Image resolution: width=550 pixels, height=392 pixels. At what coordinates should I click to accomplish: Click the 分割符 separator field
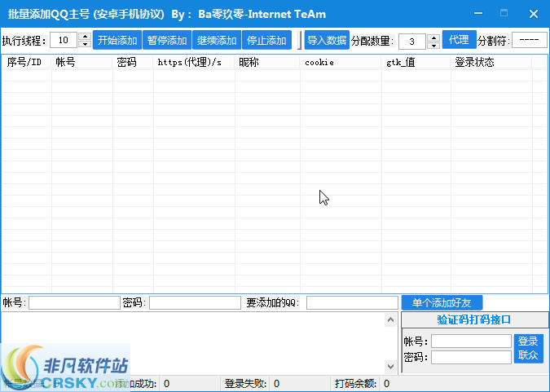(530, 41)
